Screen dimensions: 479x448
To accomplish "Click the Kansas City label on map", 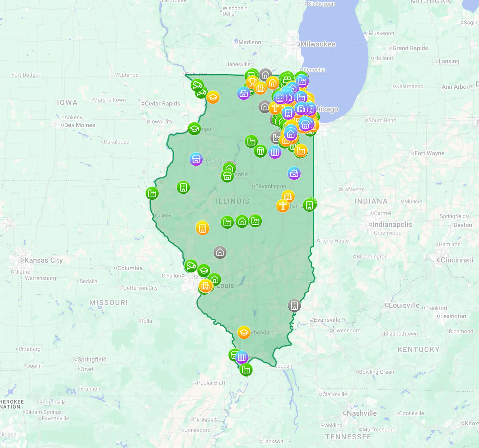I will [x=43, y=260].
